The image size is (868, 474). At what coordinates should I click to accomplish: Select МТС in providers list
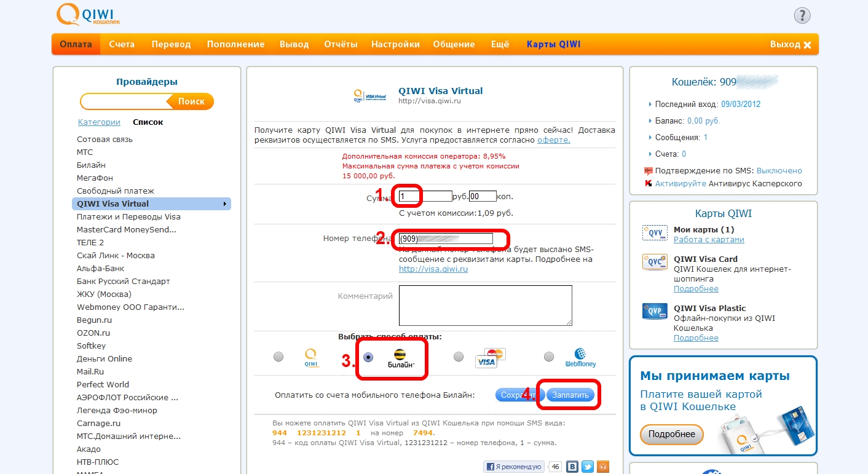[x=85, y=152]
